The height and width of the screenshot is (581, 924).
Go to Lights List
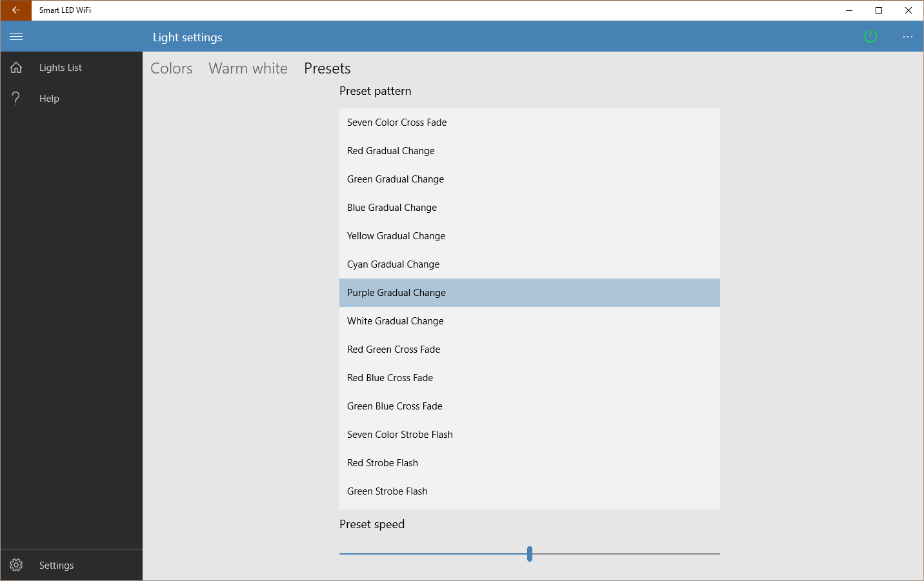pyautogui.click(x=72, y=68)
